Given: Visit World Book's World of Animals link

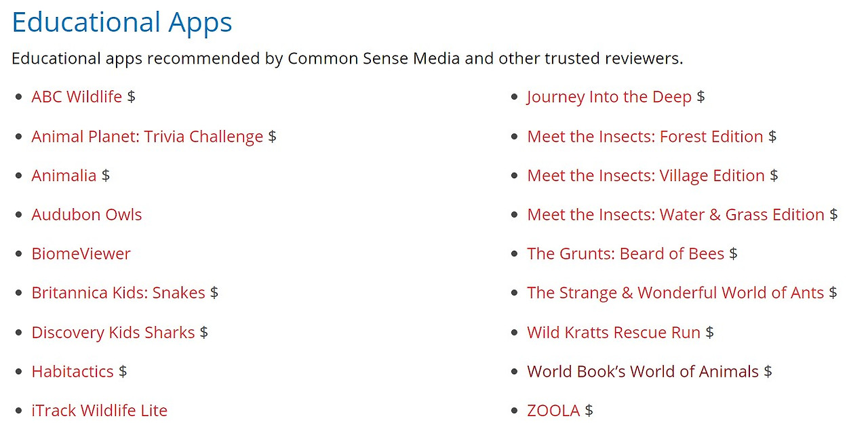Looking at the screenshot, I should click(643, 371).
